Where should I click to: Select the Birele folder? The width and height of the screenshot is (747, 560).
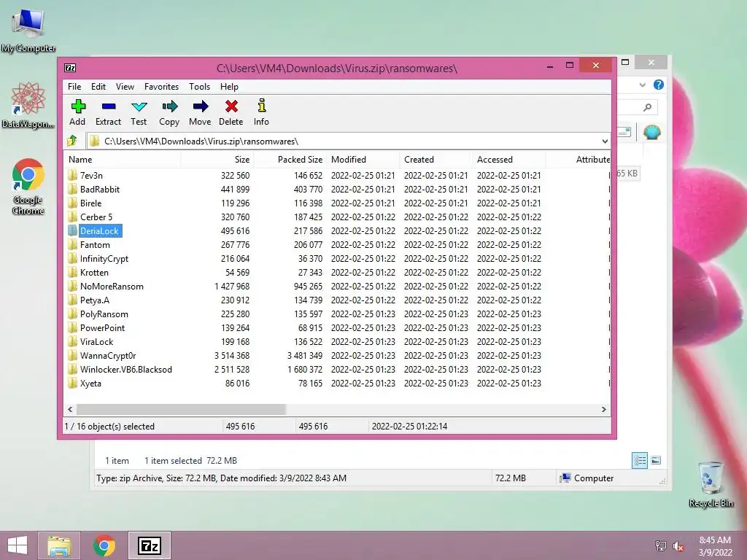coord(90,203)
